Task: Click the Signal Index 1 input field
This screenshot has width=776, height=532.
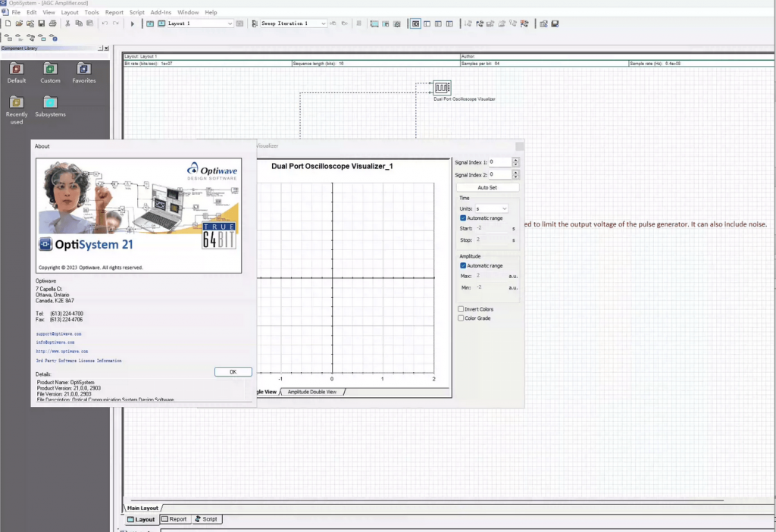Action: [x=500, y=162]
